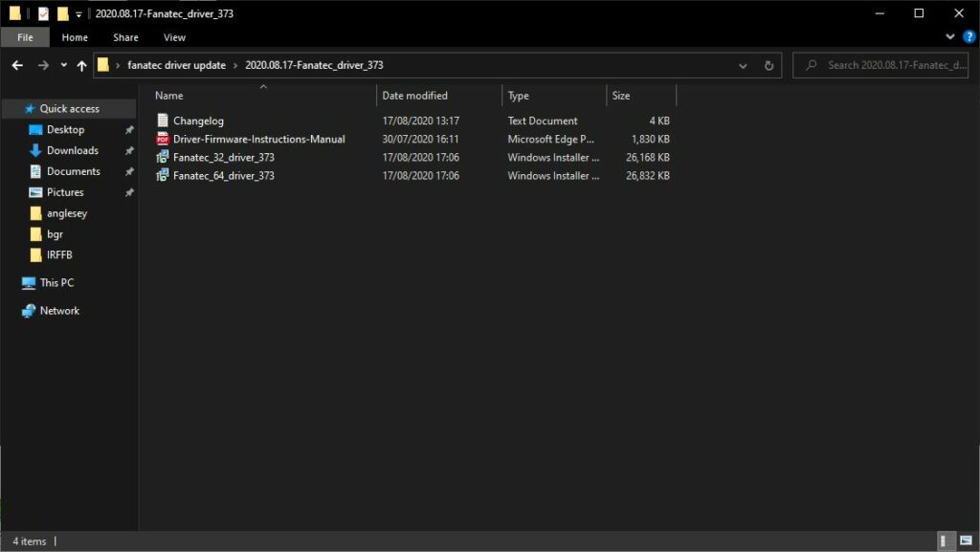Select the Changelog text file icon
980x552 pixels.
click(x=163, y=121)
